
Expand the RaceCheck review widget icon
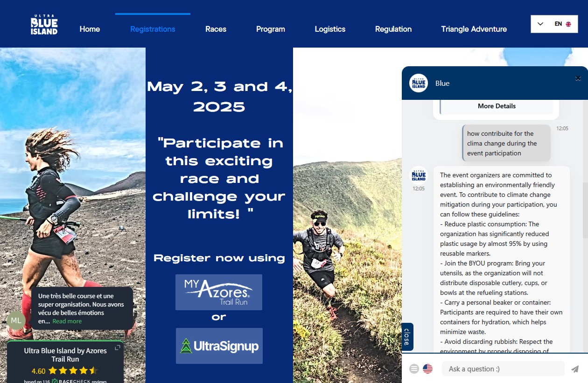[x=118, y=348]
